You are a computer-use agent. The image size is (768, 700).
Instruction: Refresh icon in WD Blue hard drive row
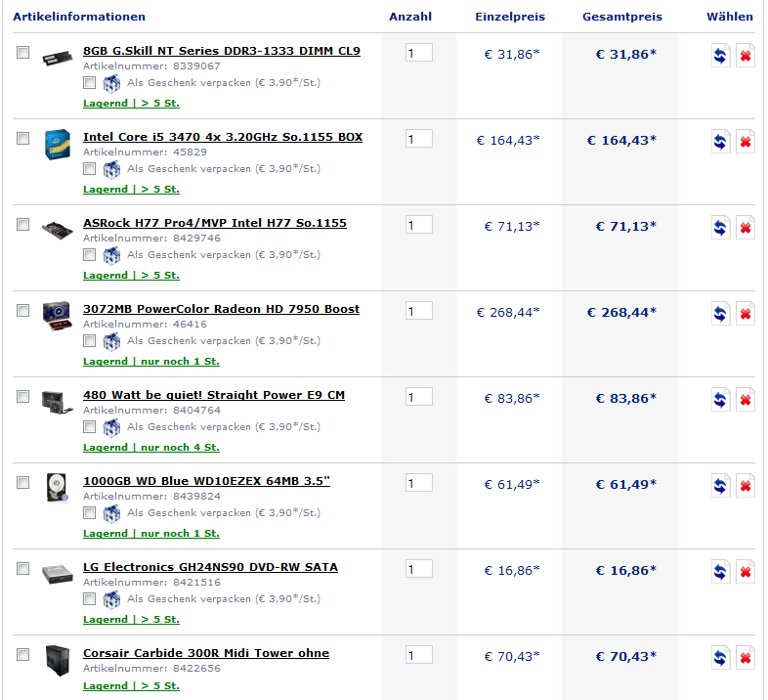pos(720,486)
